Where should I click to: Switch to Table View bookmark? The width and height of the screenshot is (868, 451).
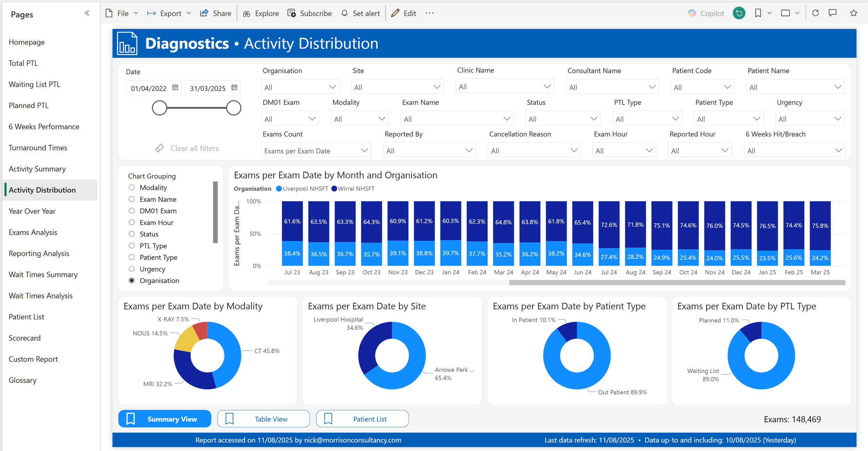tap(263, 419)
